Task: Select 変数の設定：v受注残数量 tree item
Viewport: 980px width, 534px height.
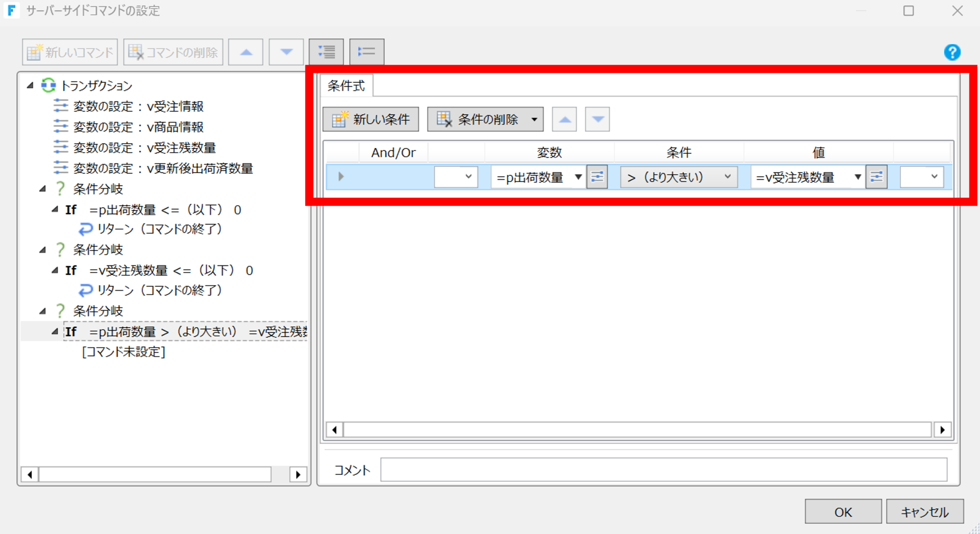Action: pos(144,148)
